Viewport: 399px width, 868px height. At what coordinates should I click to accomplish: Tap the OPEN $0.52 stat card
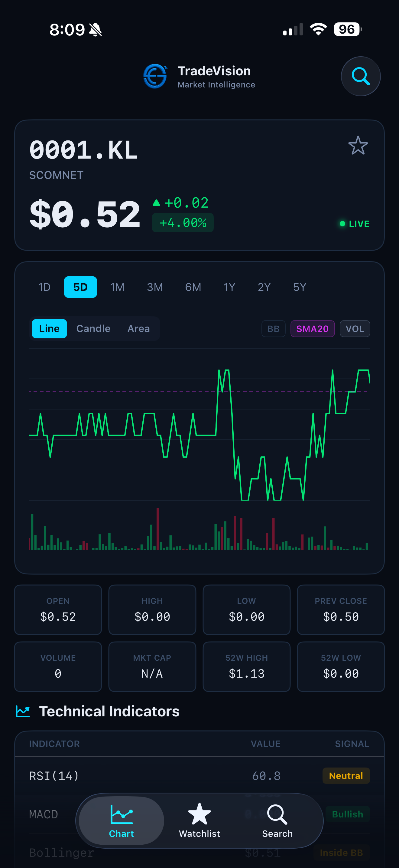(58, 610)
